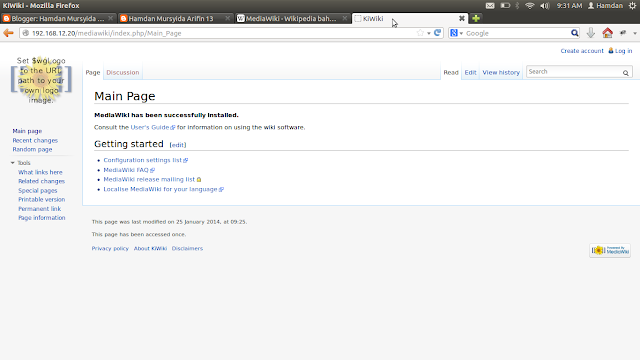Open Random page sidebar link

click(32, 149)
